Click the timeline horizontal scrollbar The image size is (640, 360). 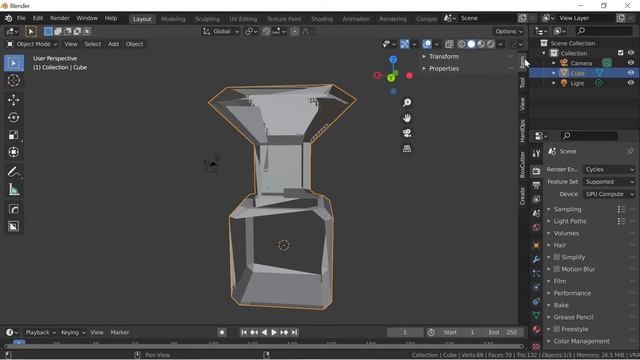263,347
